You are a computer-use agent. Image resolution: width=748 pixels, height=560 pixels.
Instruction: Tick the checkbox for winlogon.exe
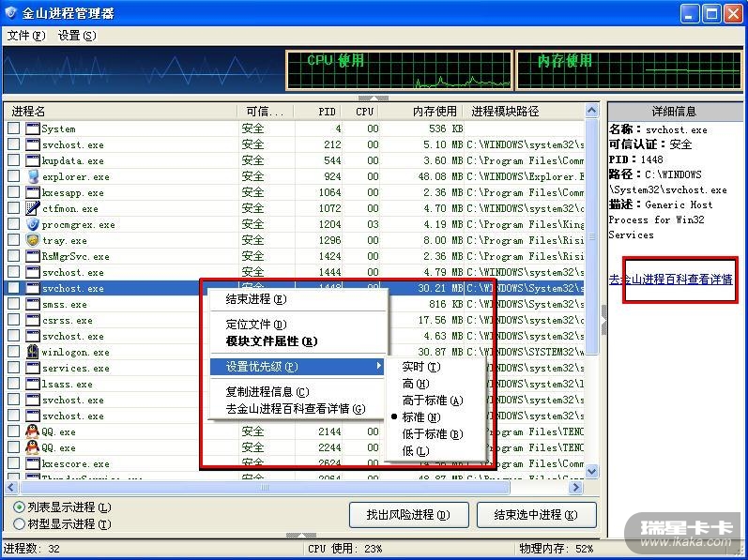pos(14,352)
